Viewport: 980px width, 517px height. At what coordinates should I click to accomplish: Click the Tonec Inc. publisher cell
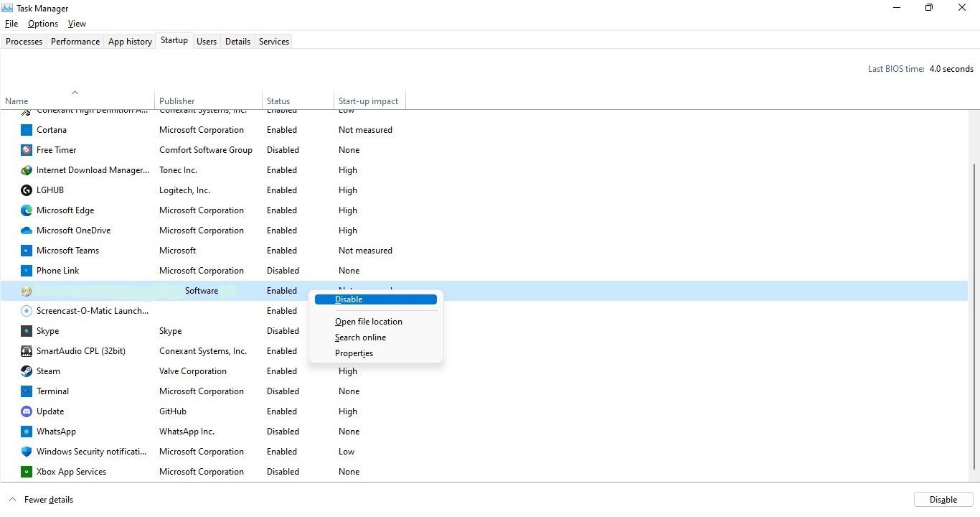(178, 170)
